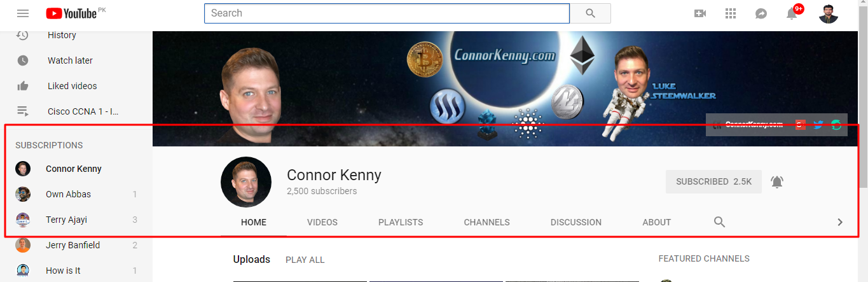Click the Watch later clock icon
Viewport: 868px width, 282px height.
[23, 60]
